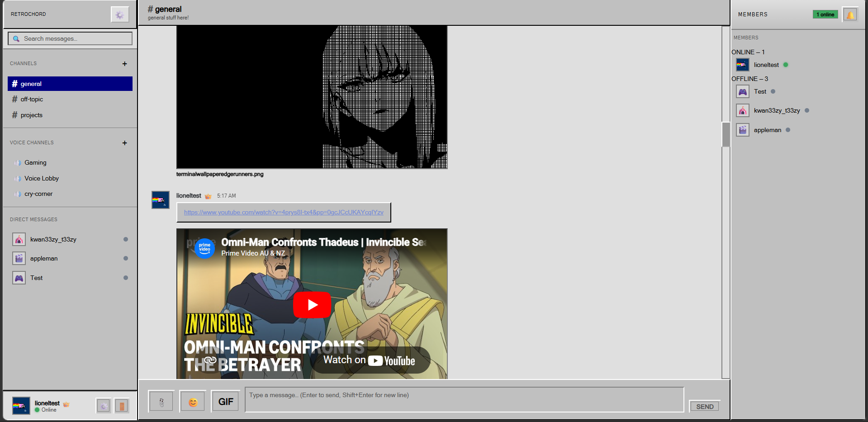Click the cry-corner speaker icon
This screenshot has height=422, width=868.
tap(18, 194)
